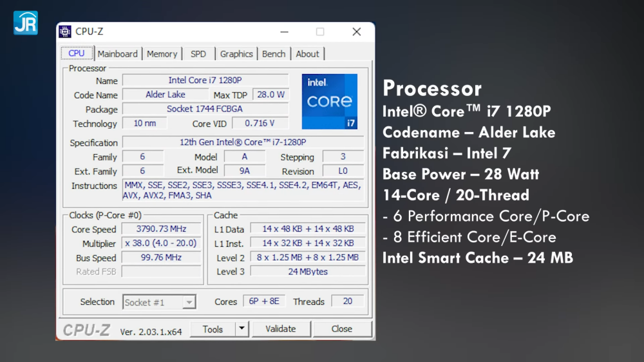644x362 pixels.
Task: Click the L1 Data cache value
Action: (308, 229)
